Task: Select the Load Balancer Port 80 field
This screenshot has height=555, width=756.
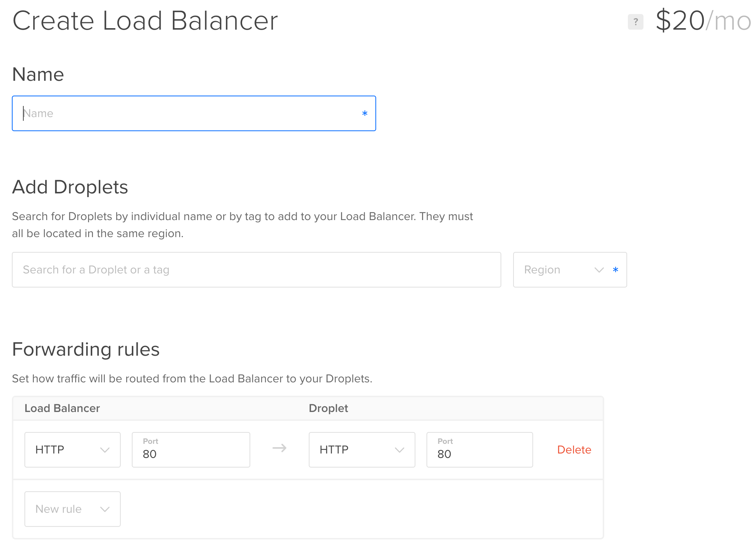Action: tap(191, 454)
